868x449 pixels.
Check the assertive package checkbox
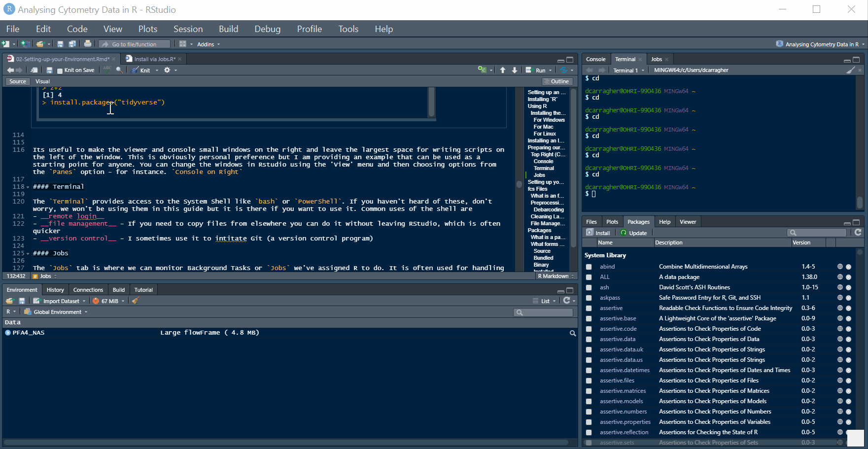point(589,308)
